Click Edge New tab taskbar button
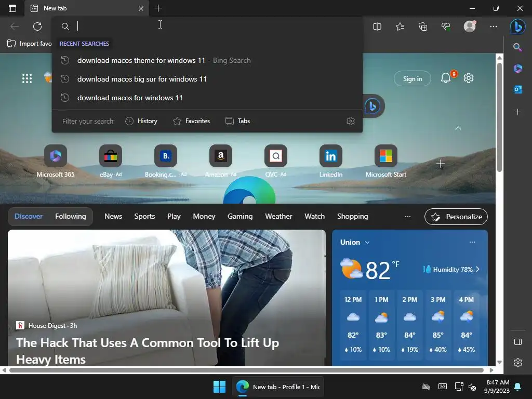Image resolution: width=532 pixels, height=399 pixels. tap(278, 387)
